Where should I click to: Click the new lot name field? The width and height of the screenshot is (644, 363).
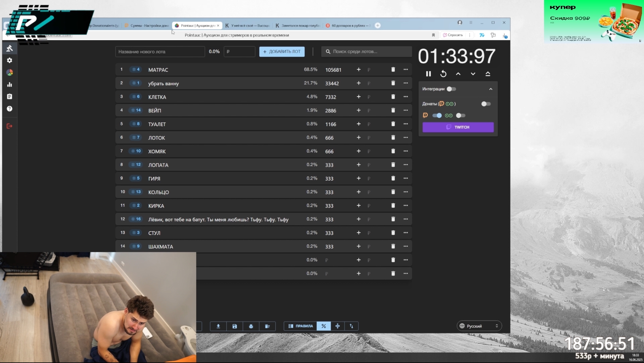point(160,52)
